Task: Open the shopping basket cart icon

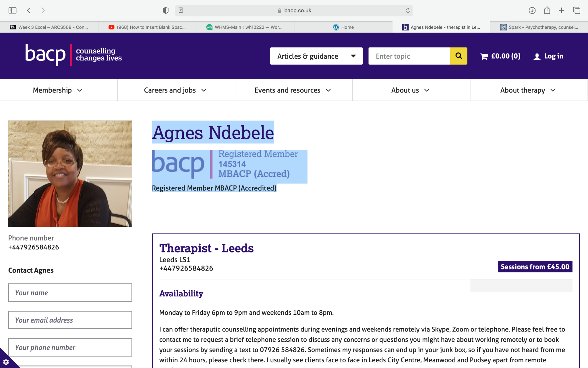Action: [x=484, y=56]
